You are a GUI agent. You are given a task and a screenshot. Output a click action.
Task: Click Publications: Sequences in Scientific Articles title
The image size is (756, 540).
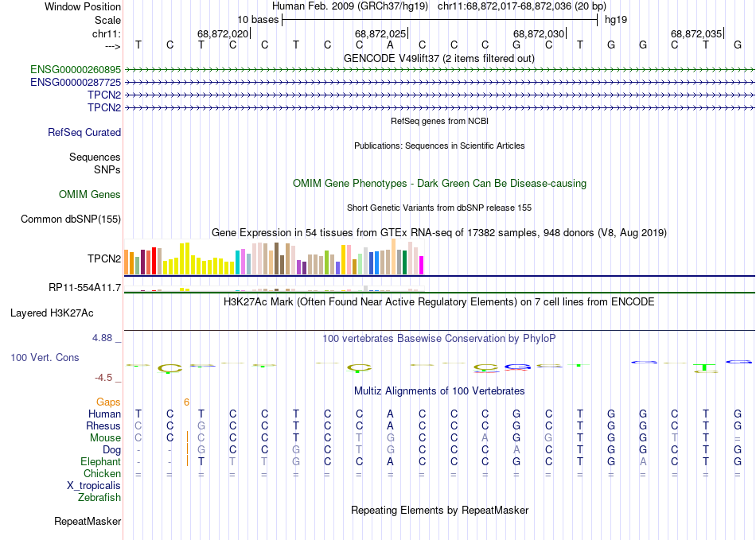pyautogui.click(x=439, y=146)
